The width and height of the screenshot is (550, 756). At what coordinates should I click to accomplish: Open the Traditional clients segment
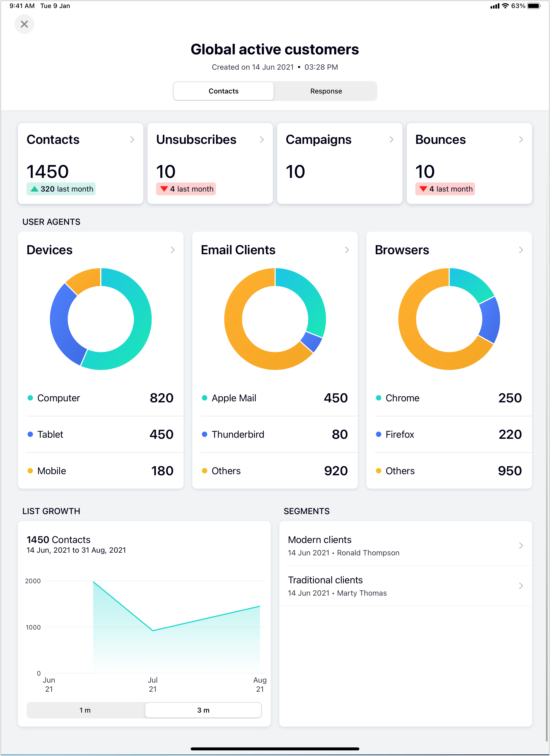click(x=405, y=586)
